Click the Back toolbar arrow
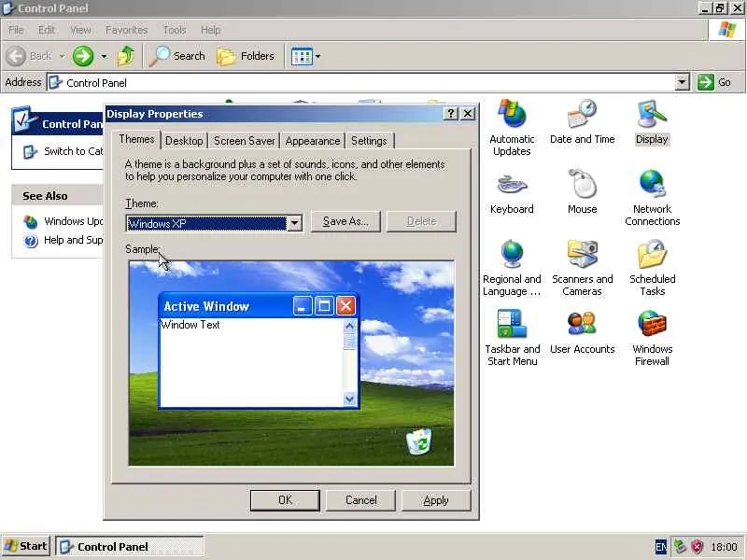 [16, 56]
